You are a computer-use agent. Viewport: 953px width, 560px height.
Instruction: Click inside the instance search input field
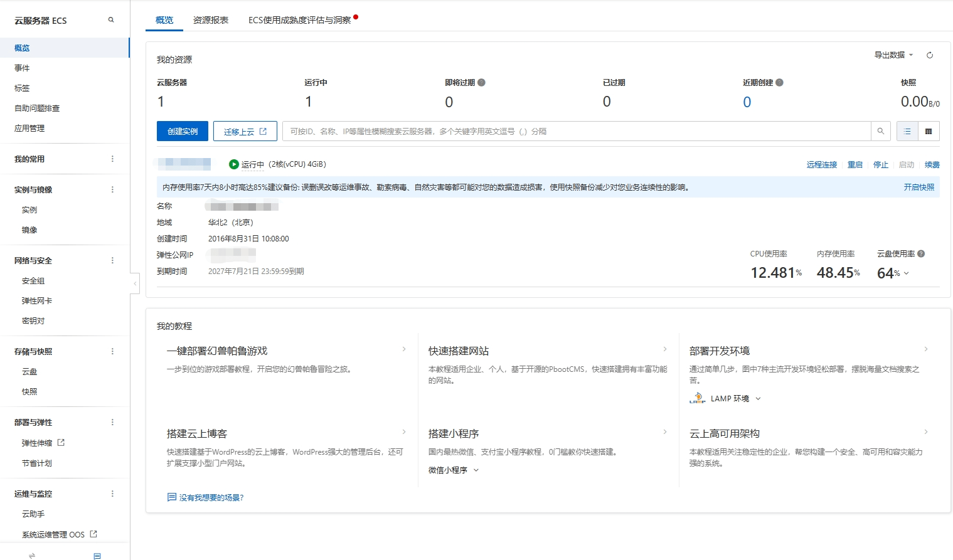[565, 131]
